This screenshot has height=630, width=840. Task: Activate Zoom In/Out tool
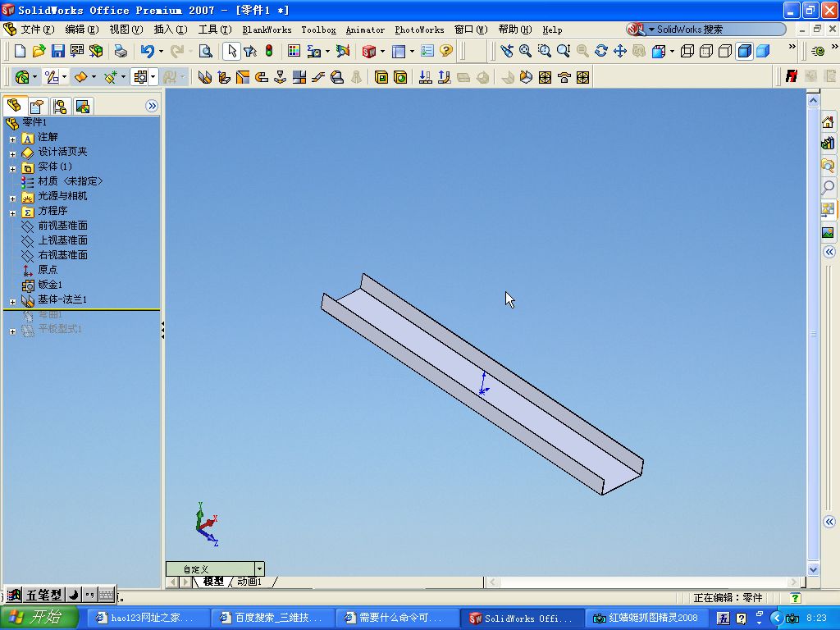(563, 51)
